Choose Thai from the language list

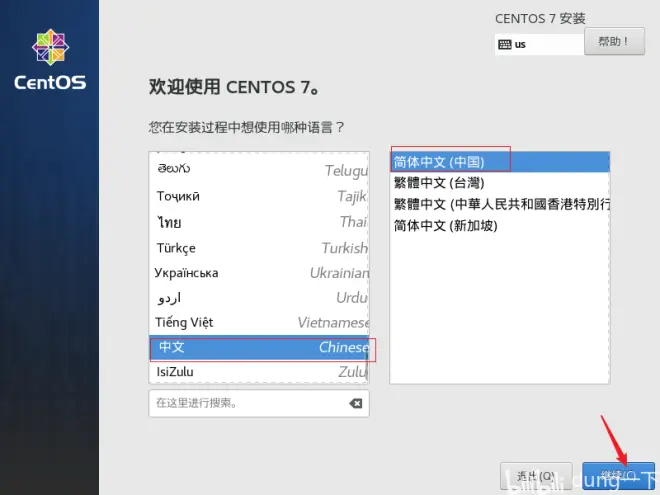pos(259,222)
